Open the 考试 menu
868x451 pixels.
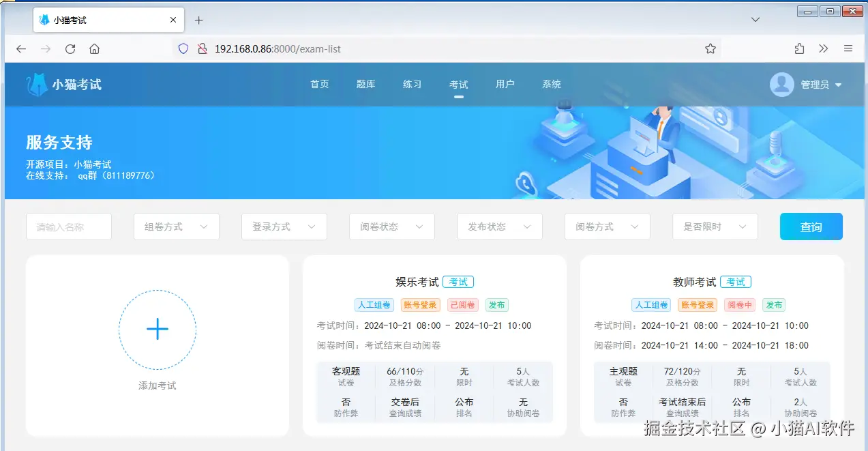pyautogui.click(x=459, y=85)
